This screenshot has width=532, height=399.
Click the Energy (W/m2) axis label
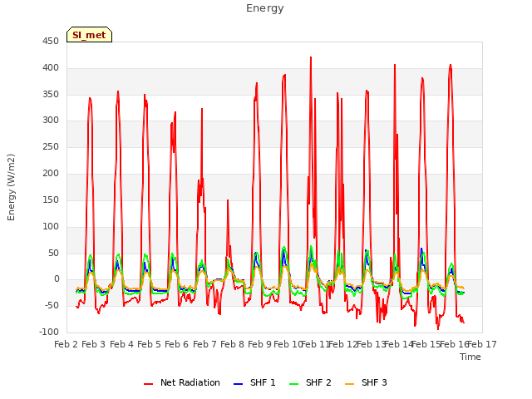[x=11, y=187]
